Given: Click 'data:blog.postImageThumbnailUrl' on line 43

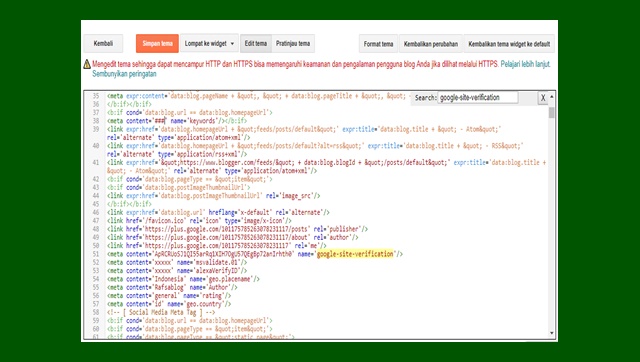Looking at the screenshot, I should click(x=197, y=187).
